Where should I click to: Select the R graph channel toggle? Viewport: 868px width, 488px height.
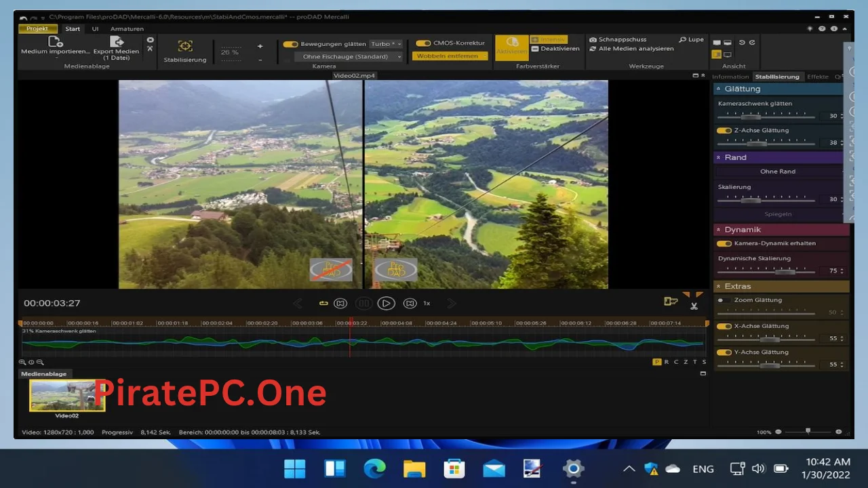pos(667,362)
